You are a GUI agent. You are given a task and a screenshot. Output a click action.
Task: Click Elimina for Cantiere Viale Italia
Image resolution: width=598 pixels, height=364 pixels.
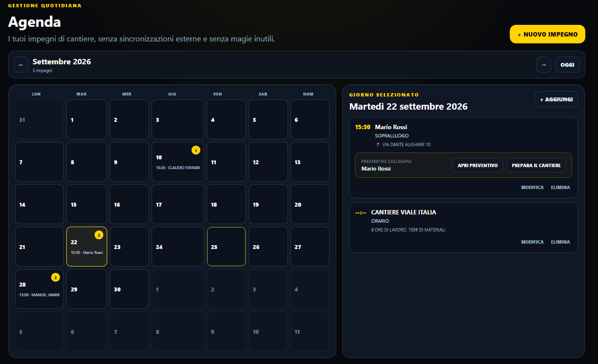pos(560,242)
